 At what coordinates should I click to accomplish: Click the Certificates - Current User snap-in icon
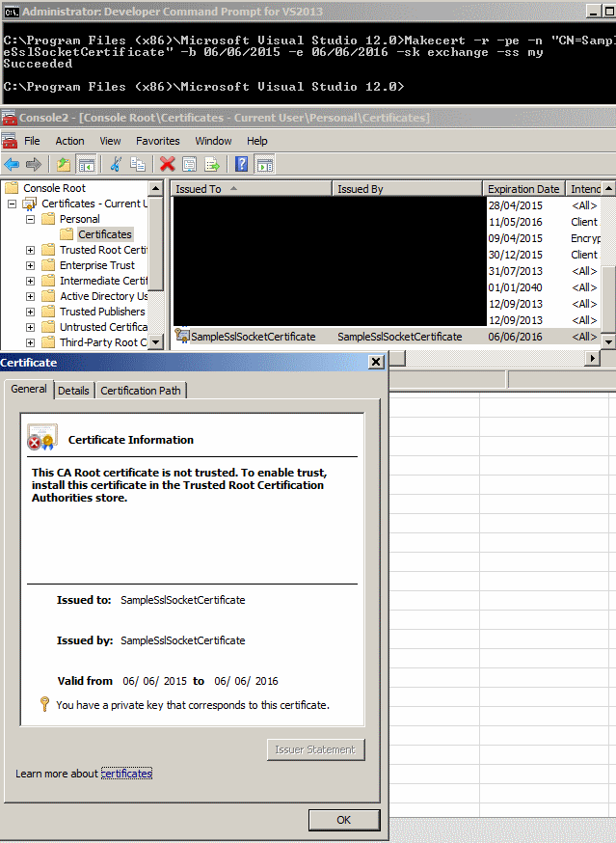(30, 204)
